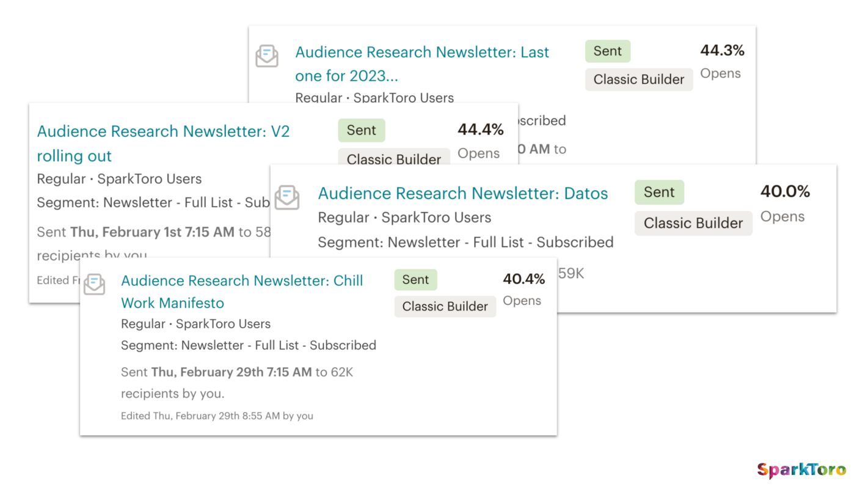Image resolution: width=868 pixels, height=489 pixels.
Task: Select Classic Builder tag on the Datos campaign
Action: tap(693, 223)
